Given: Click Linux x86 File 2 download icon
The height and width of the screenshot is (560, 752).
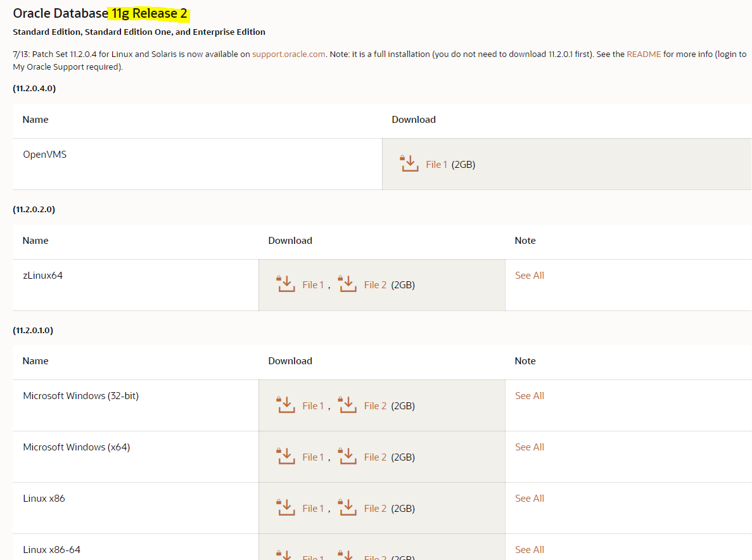Looking at the screenshot, I should tap(347, 507).
